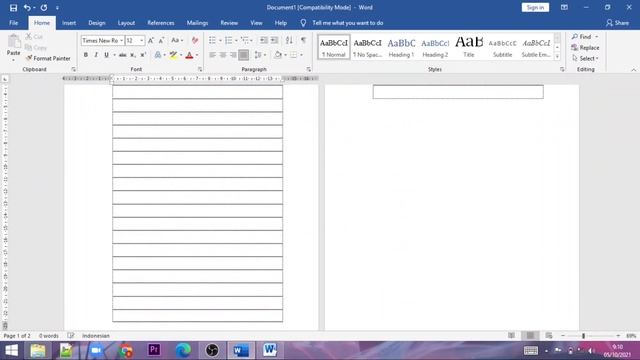Open Premiere Pro from the taskbar
Screen dimensions: 640x360
(x=154, y=350)
